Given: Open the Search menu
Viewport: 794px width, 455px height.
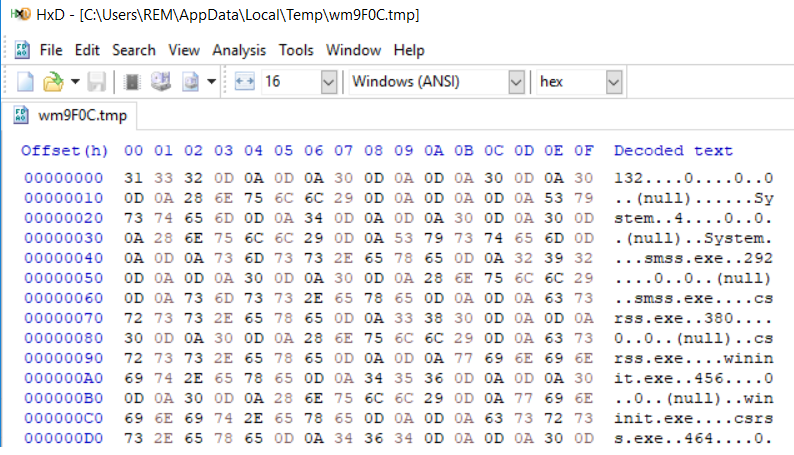Looking at the screenshot, I should coord(134,50).
